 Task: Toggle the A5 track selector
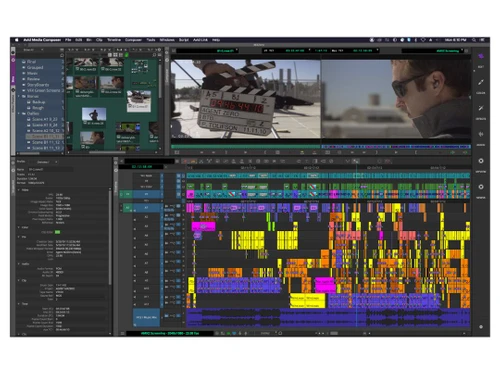[146, 245]
